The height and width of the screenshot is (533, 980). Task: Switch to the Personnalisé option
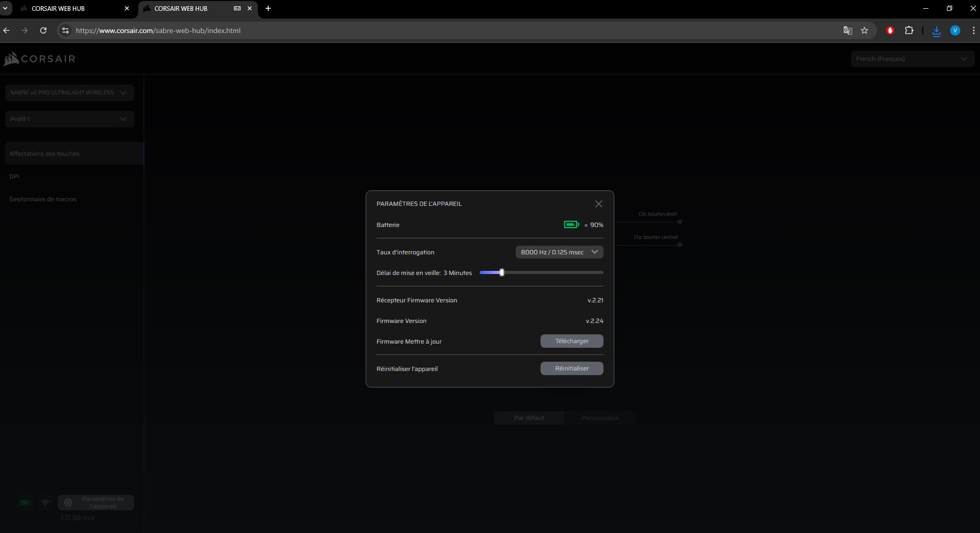600,418
